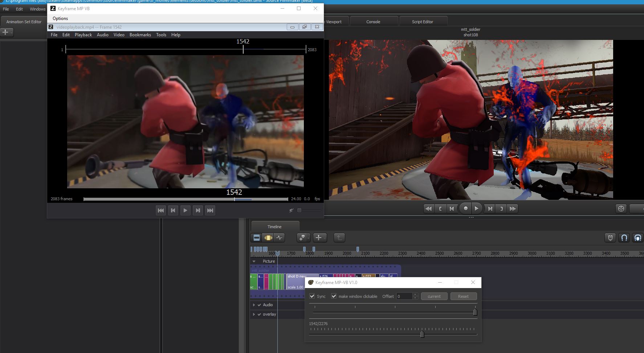Click the Offset input field
The width and height of the screenshot is (644, 353).
pos(404,296)
